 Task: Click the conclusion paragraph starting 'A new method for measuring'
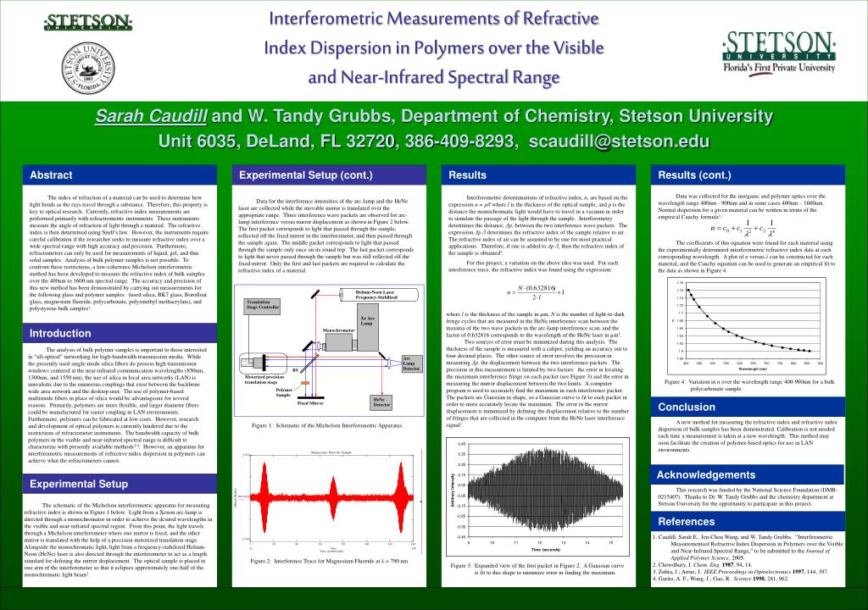click(748, 435)
